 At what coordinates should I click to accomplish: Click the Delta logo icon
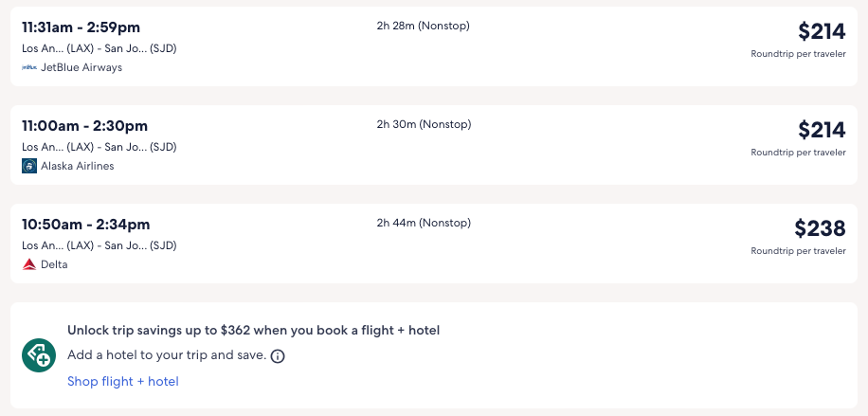point(29,264)
